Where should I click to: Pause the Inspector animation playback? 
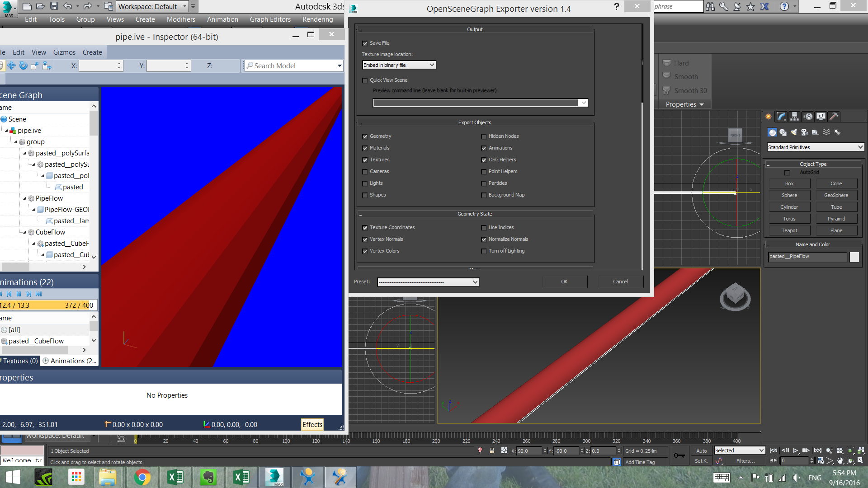point(19,294)
